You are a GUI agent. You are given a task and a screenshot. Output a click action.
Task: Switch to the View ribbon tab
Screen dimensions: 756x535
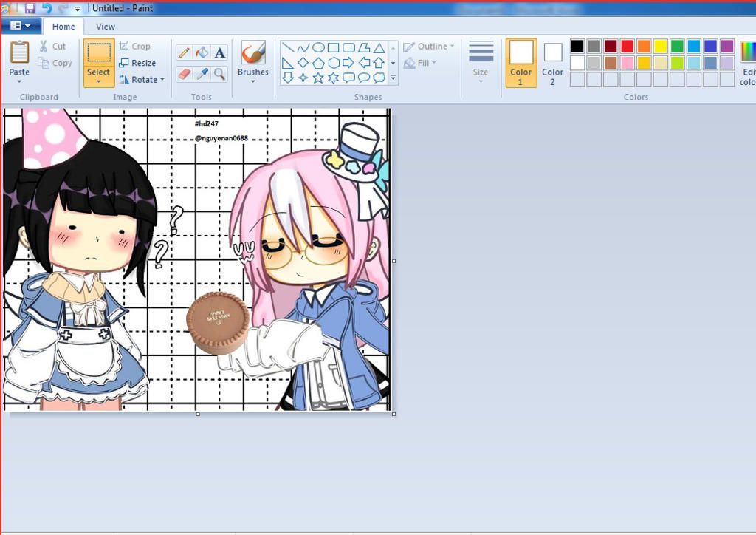(x=105, y=27)
